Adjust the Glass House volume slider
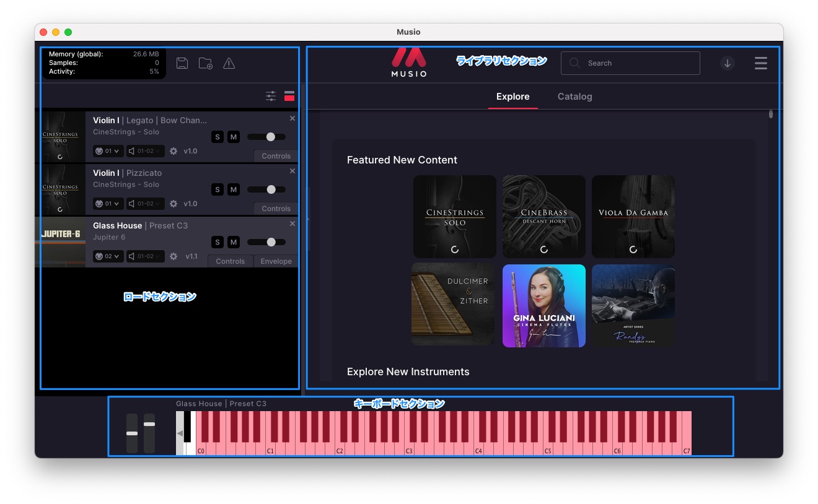Image resolution: width=818 pixels, height=504 pixels. [271, 242]
